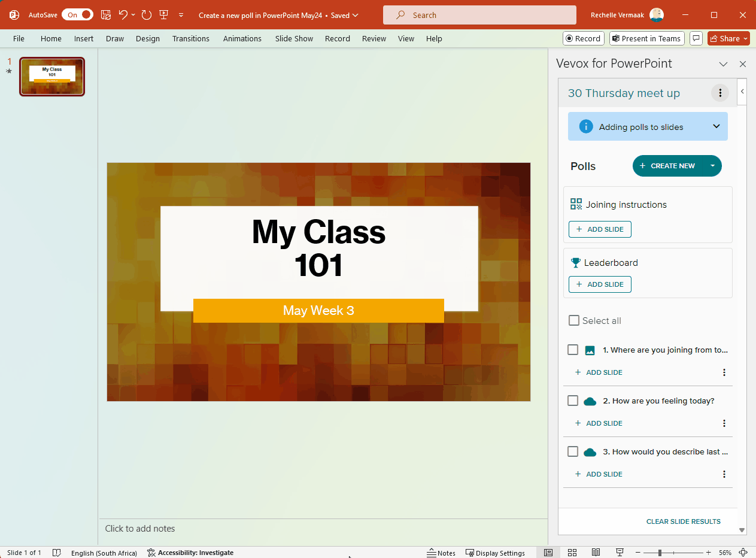Screen dimensions: 756x558
Task: Open Present in Teams
Action: [646, 38]
